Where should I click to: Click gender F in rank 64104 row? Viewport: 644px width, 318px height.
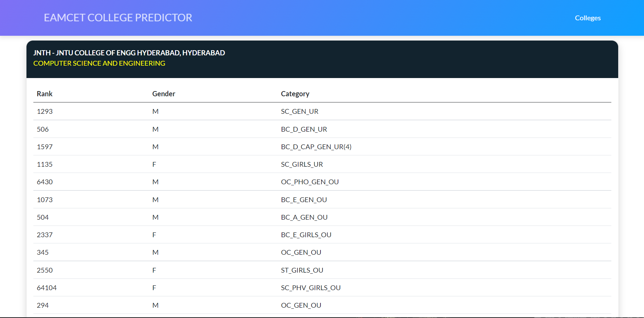pyautogui.click(x=154, y=288)
